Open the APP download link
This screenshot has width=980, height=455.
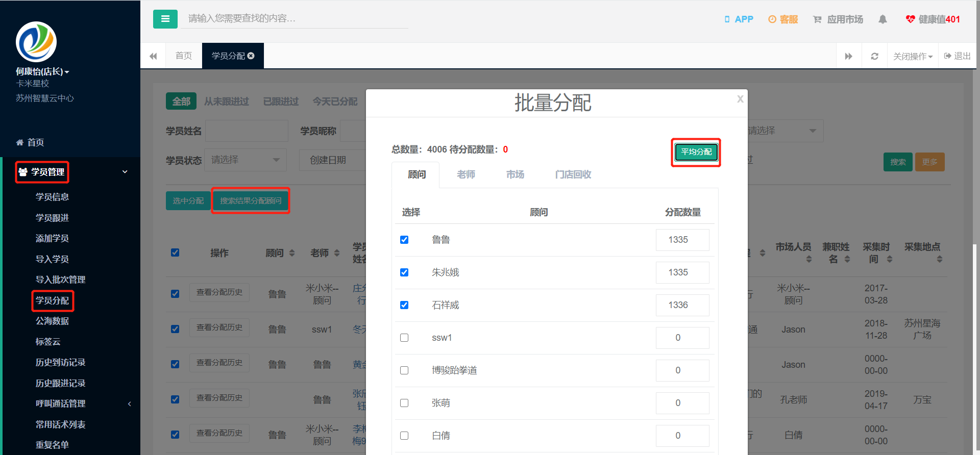(x=739, y=19)
